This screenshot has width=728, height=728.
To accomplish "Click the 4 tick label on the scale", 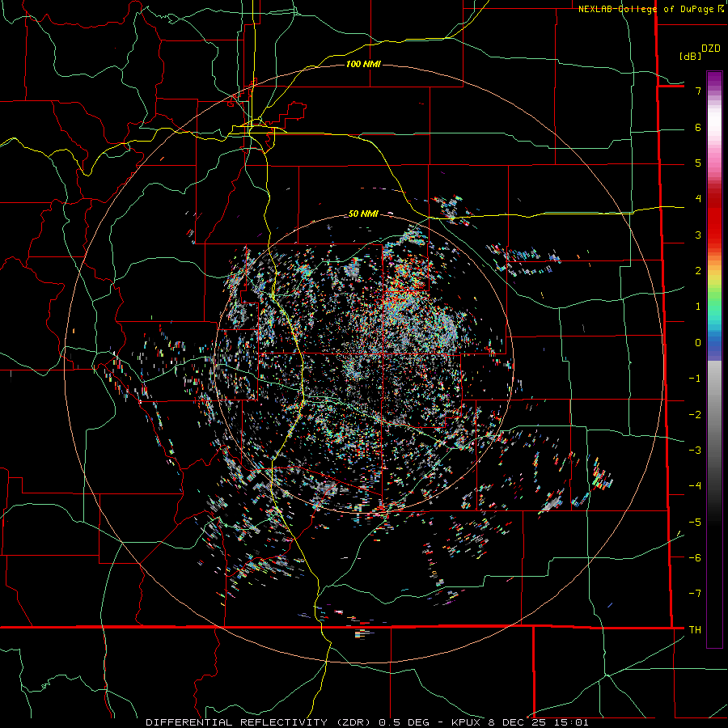I will click(698, 199).
